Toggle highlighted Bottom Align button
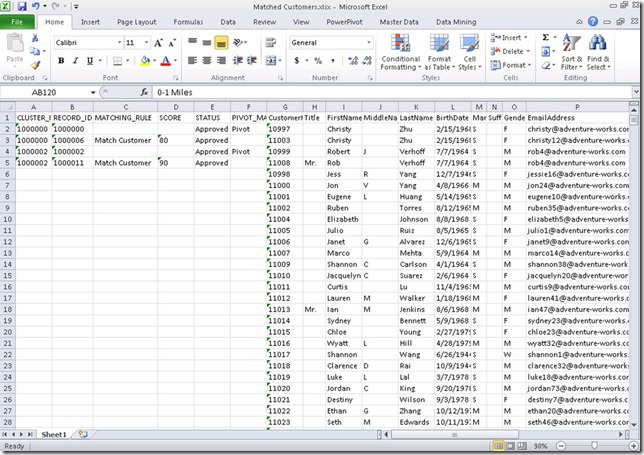 (x=221, y=42)
